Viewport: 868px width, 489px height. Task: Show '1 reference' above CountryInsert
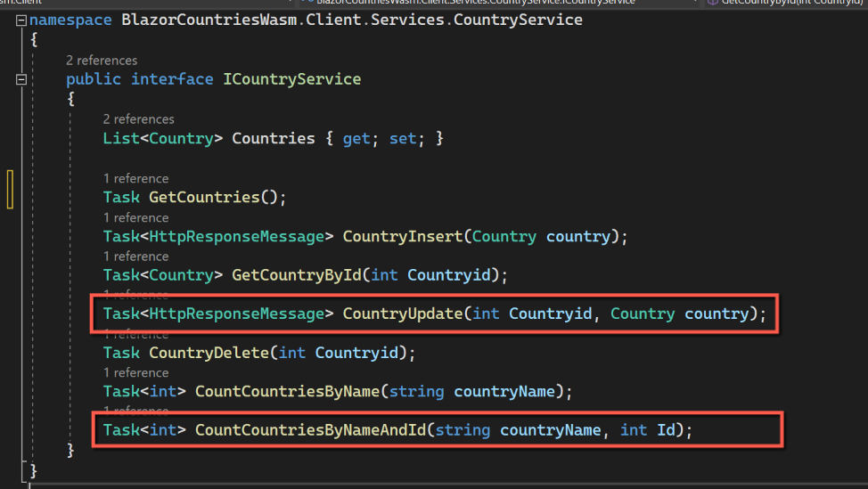coord(135,217)
